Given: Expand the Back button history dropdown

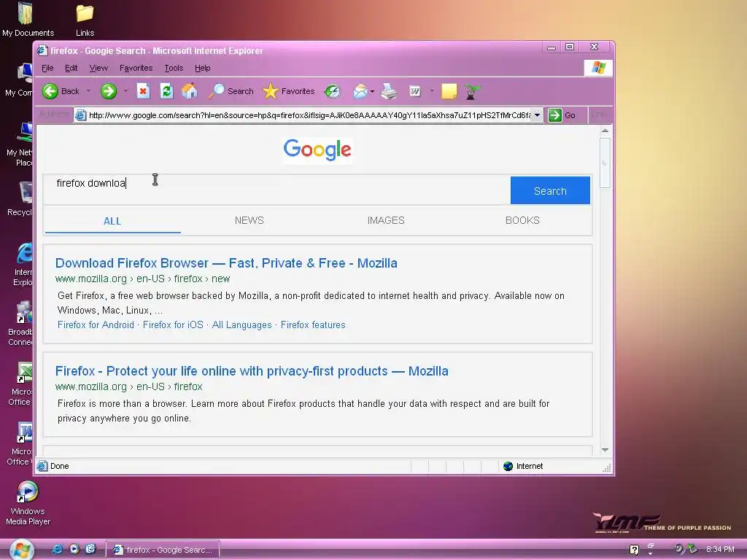Looking at the screenshot, I should click(x=88, y=91).
